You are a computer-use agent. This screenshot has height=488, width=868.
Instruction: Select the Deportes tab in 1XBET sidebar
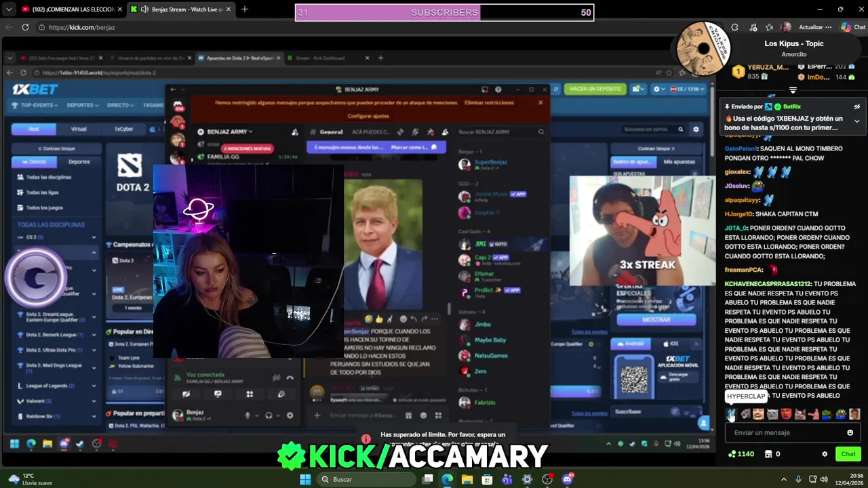point(79,162)
